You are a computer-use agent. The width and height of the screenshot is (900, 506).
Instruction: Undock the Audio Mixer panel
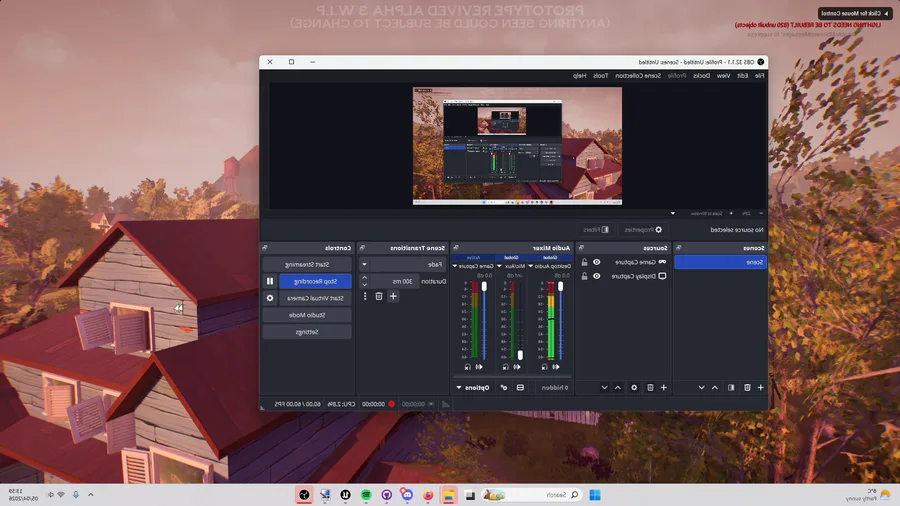click(456, 248)
